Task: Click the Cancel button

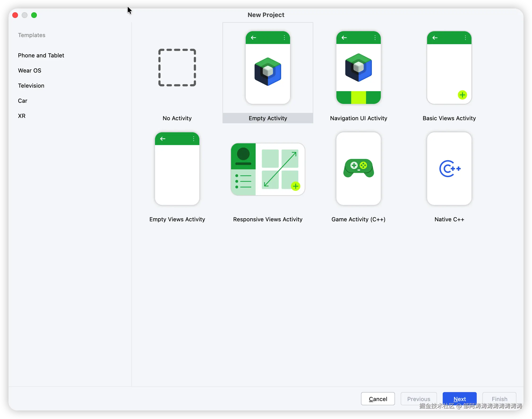Action: tap(378, 399)
